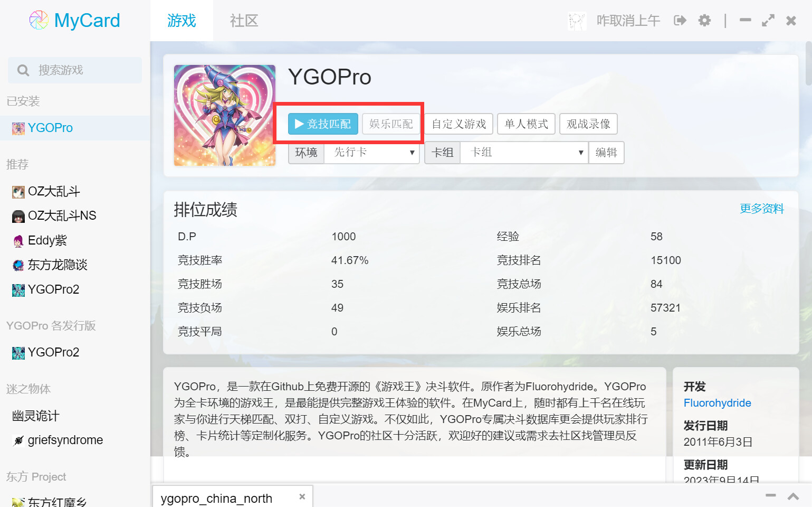Click the logout arrow icon

pyautogui.click(x=680, y=21)
